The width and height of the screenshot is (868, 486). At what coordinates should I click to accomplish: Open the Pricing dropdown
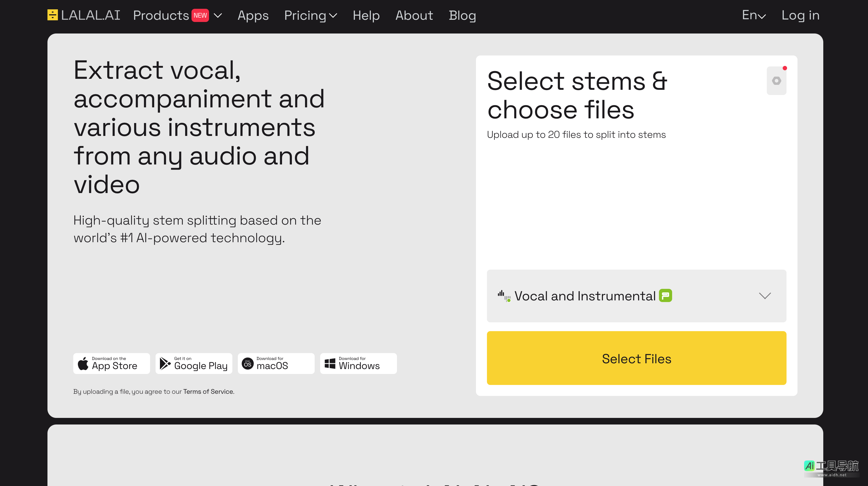pyautogui.click(x=310, y=16)
